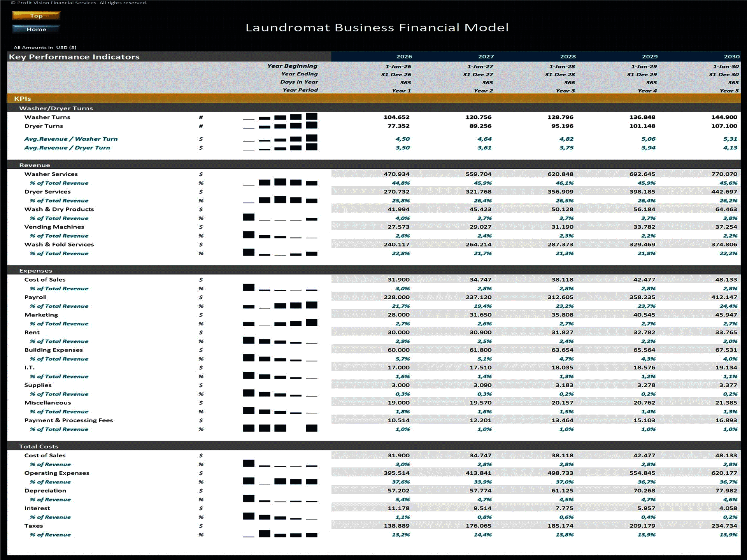This screenshot has width=747, height=560.
Task: Click the Washer Turns sparkline chart
Action: pyautogui.click(x=280, y=117)
